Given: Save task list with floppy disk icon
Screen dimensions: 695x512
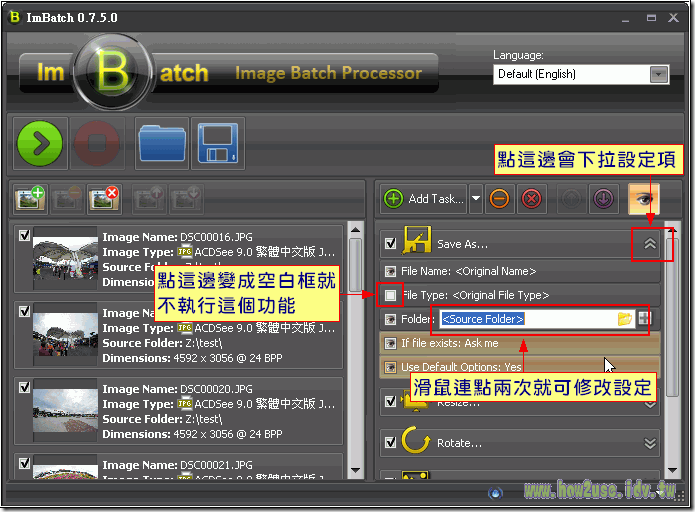Looking at the screenshot, I should click(218, 143).
